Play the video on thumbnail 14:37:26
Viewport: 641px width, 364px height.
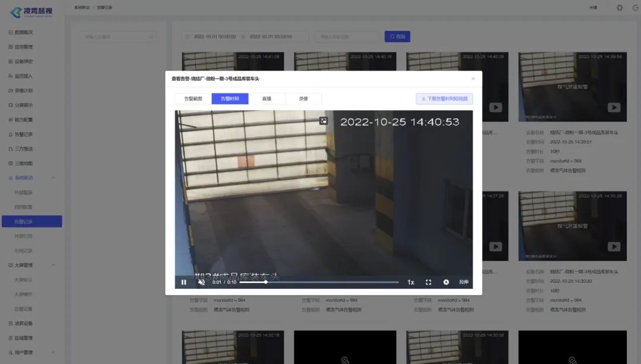(x=496, y=247)
